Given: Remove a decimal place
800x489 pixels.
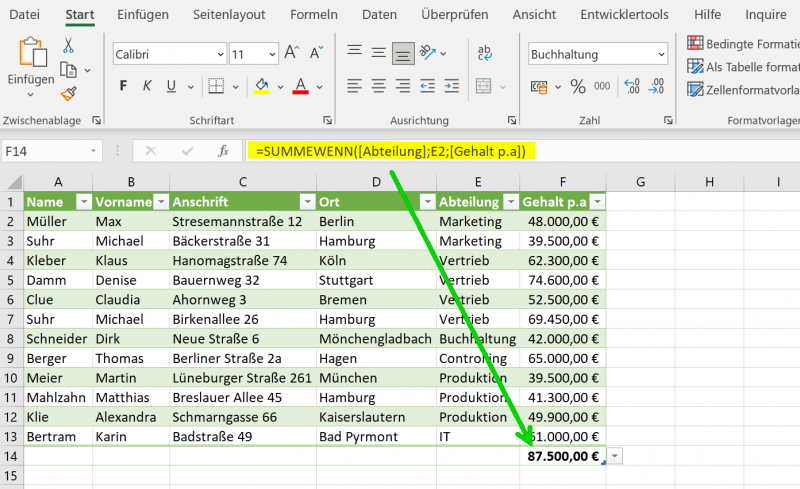Looking at the screenshot, I should click(x=657, y=86).
